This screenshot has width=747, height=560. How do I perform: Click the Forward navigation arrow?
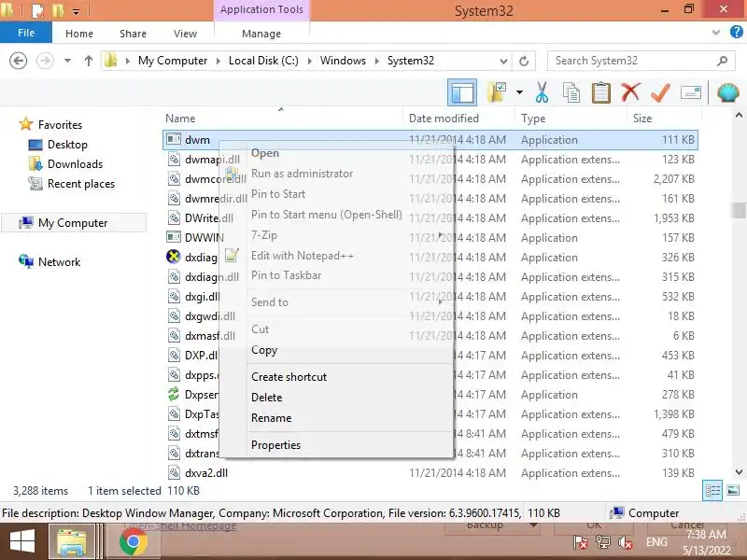(45, 61)
